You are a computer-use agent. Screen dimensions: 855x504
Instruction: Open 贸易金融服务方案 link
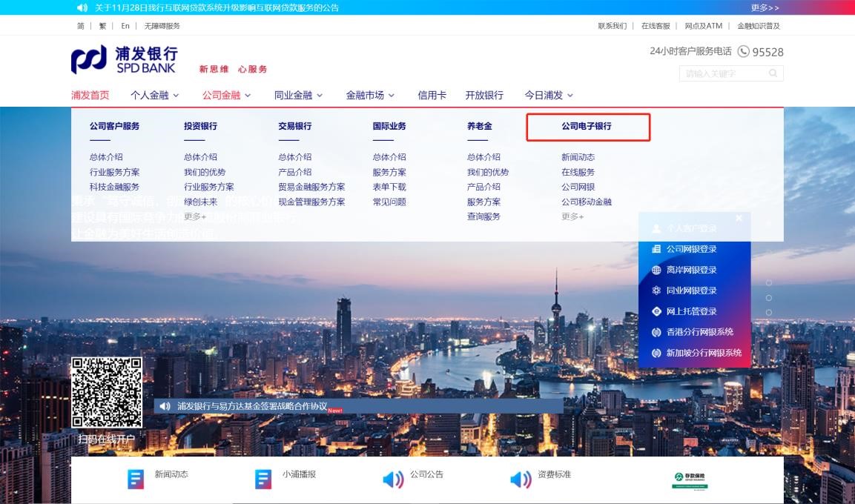(x=311, y=187)
